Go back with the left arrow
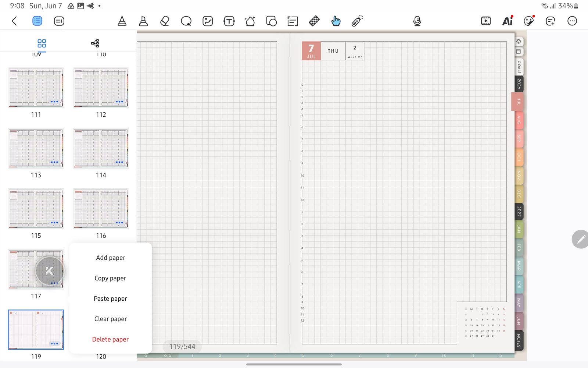 pos(14,21)
